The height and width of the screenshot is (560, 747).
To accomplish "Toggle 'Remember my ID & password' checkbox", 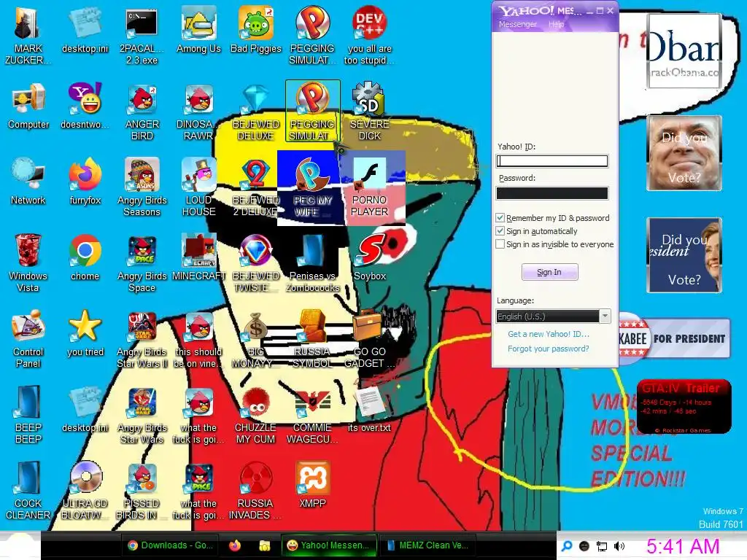I will pyautogui.click(x=500, y=217).
